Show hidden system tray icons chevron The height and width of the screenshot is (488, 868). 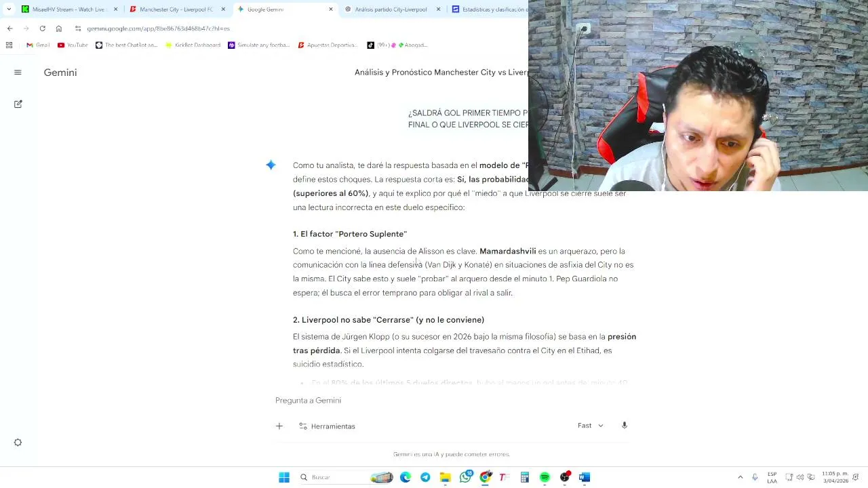[x=741, y=477]
